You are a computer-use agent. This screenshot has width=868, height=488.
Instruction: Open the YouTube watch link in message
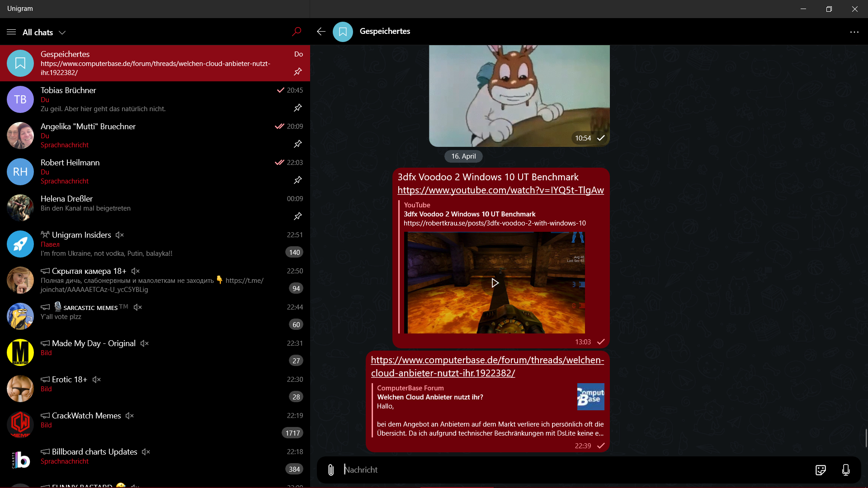coord(500,190)
